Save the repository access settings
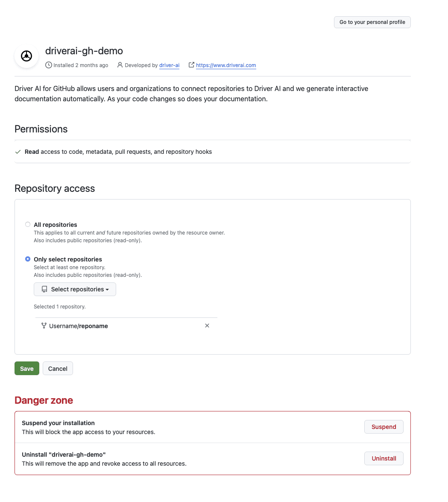 [27, 369]
